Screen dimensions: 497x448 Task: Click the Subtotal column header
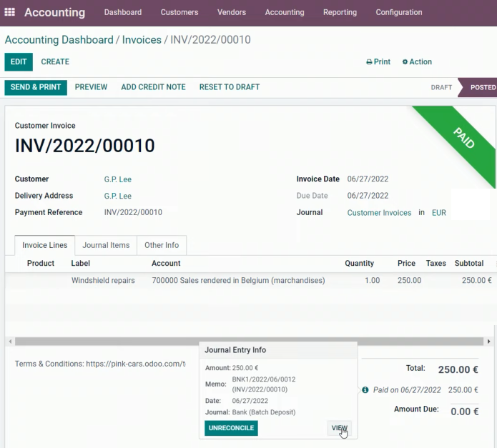(469, 263)
